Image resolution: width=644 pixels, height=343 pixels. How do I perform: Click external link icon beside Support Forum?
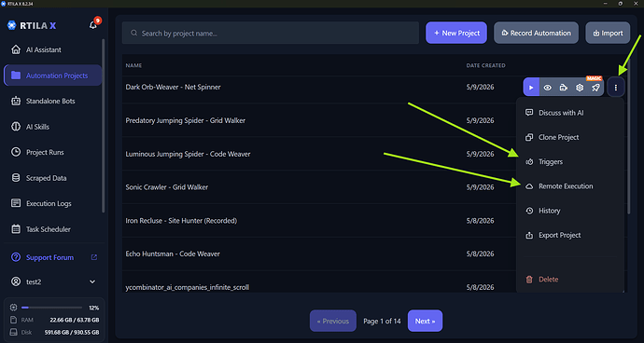point(94,257)
